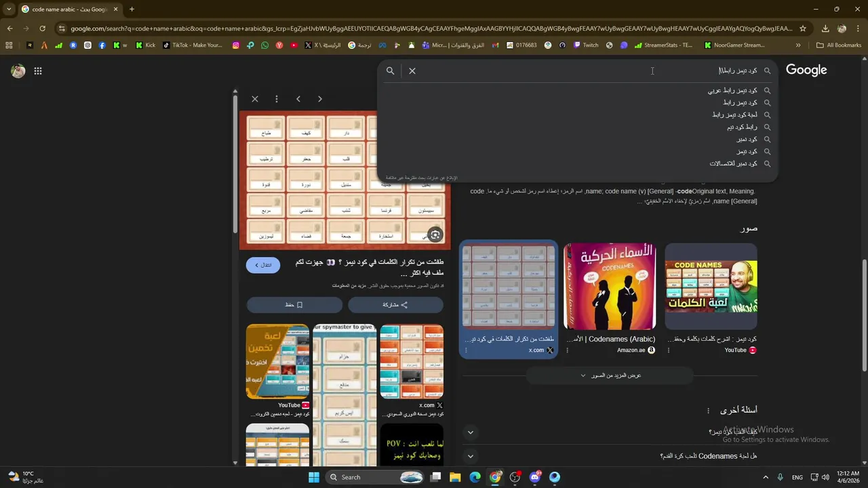Screen dimensions: 868x488
Task: Click the Google Lens icon on preview image
Action: [435, 235]
